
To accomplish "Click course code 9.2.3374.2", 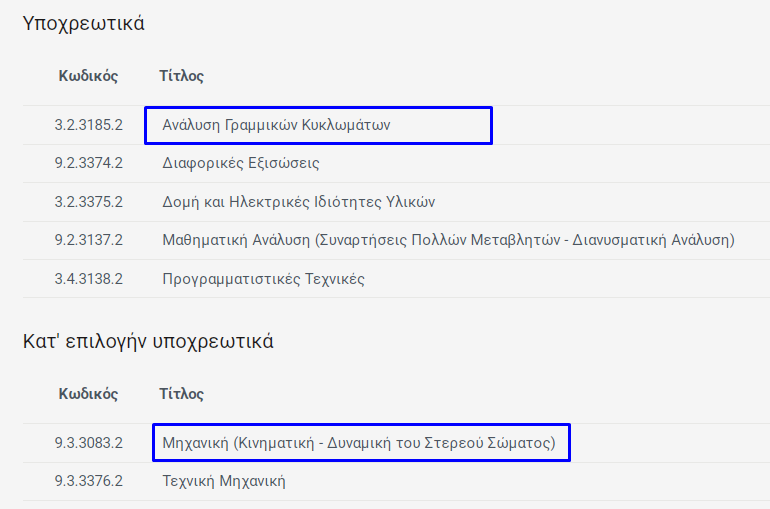I will point(89,163).
